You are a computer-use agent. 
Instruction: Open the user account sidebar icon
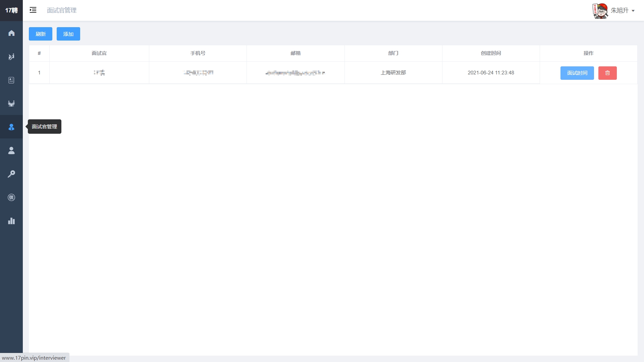[x=11, y=150]
